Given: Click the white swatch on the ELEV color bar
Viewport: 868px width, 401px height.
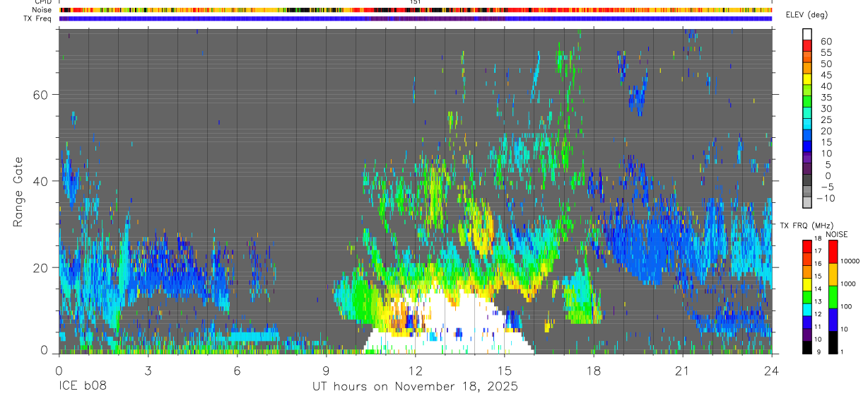Looking at the screenshot, I should (807, 34).
